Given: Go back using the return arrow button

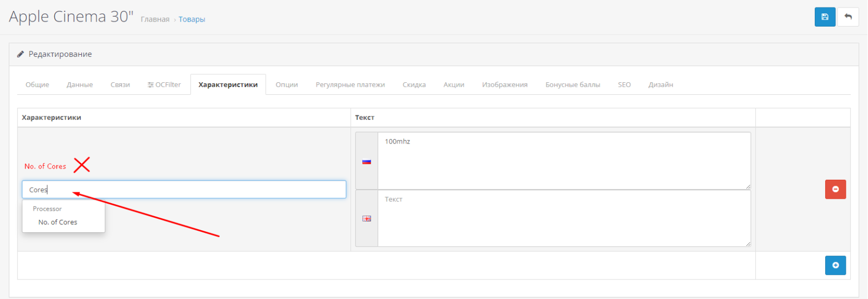Looking at the screenshot, I should (x=848, y=17).
